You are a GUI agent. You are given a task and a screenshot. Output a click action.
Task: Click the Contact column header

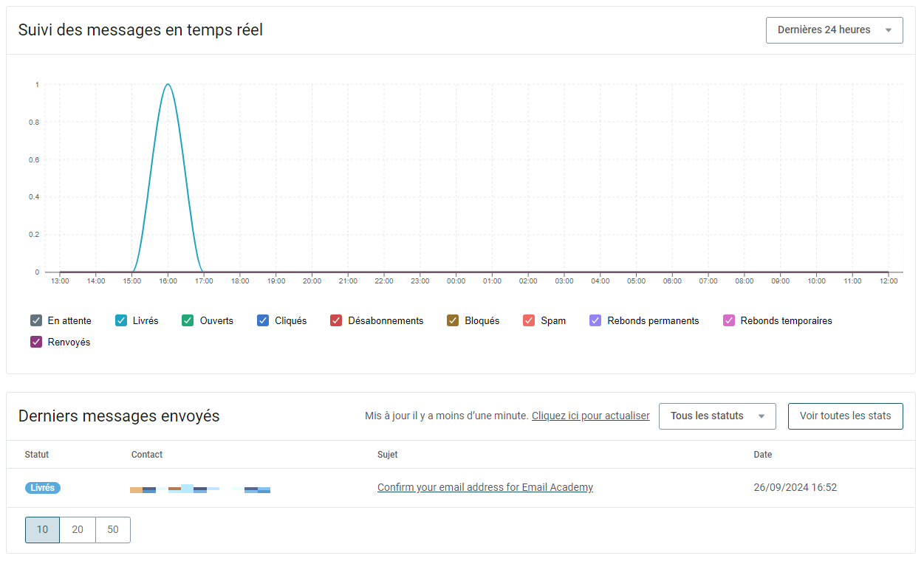tap(147, 455)
